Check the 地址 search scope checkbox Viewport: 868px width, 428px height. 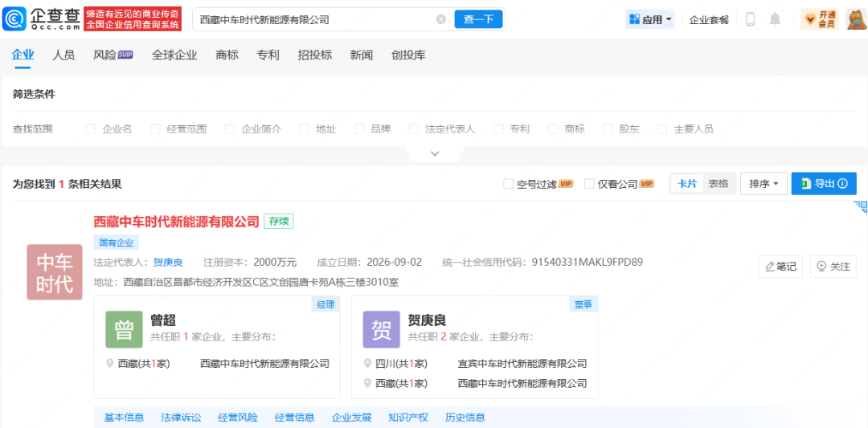(304, 128)
